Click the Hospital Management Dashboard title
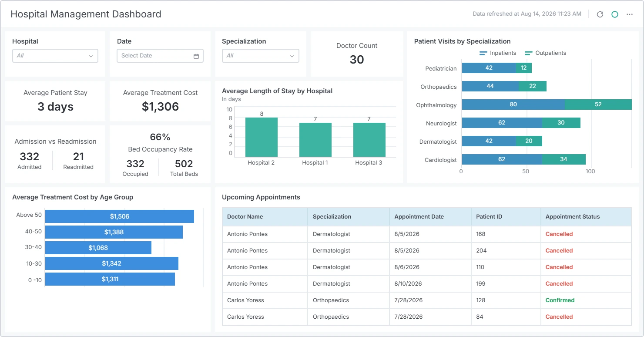 [x=86, y=14]
